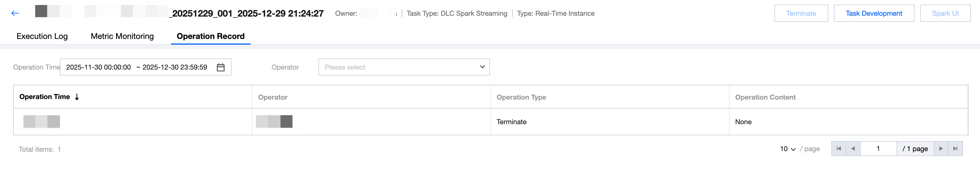Jump to last page of records

coord(955,149)
